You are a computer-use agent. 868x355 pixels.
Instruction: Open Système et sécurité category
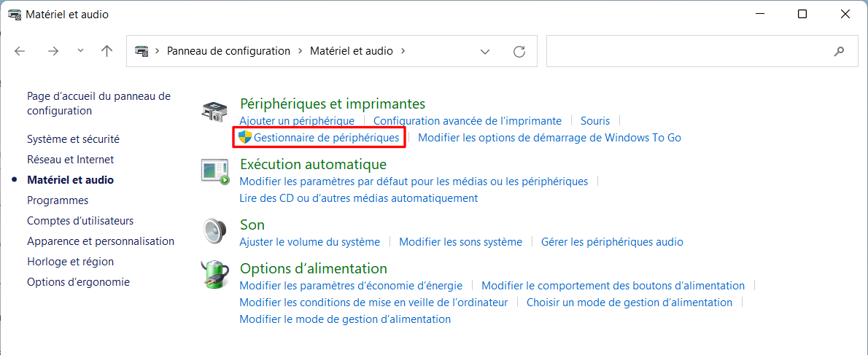click(x=73, y=139)
